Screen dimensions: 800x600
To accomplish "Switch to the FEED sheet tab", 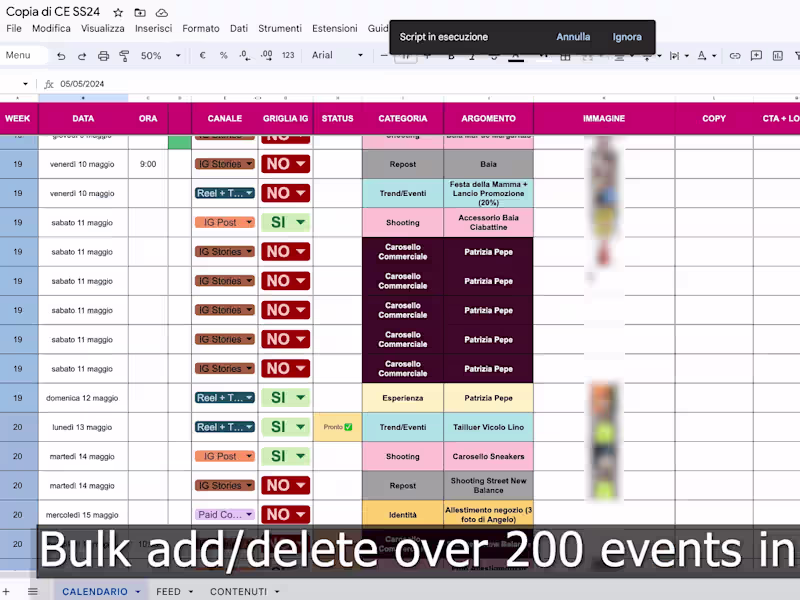I will tap(168, 591).
